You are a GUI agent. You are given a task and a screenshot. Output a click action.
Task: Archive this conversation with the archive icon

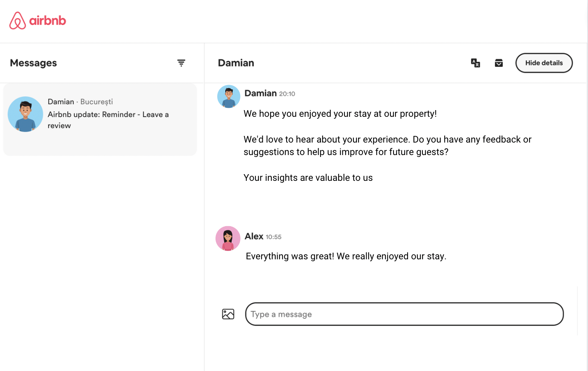coord(499,63)
